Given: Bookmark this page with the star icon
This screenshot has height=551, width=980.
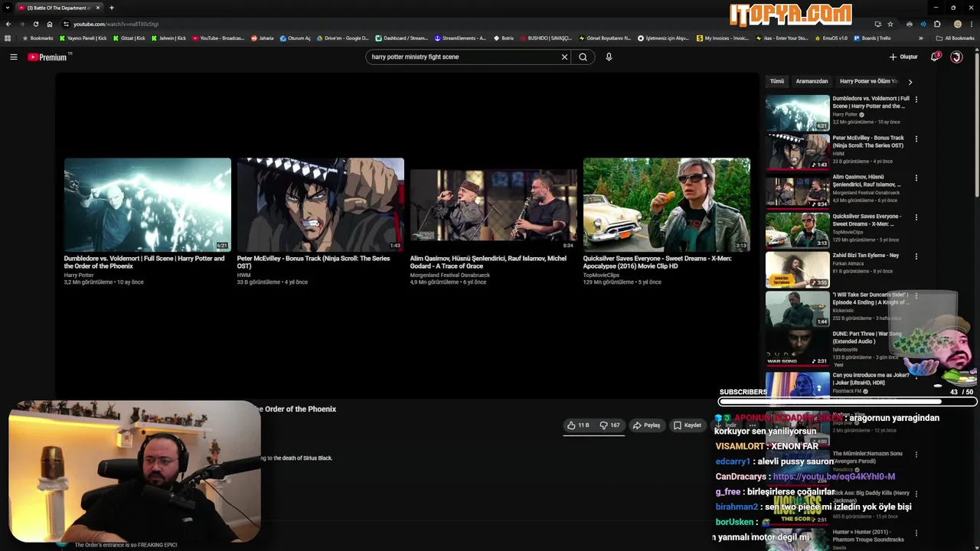Looking at the screenshot, I should click(x=890, y=24).
